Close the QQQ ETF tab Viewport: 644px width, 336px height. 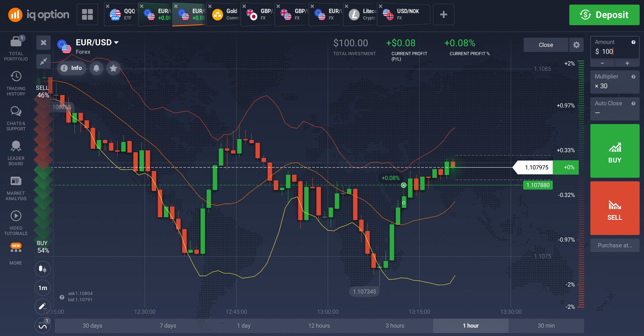(108, 6)
